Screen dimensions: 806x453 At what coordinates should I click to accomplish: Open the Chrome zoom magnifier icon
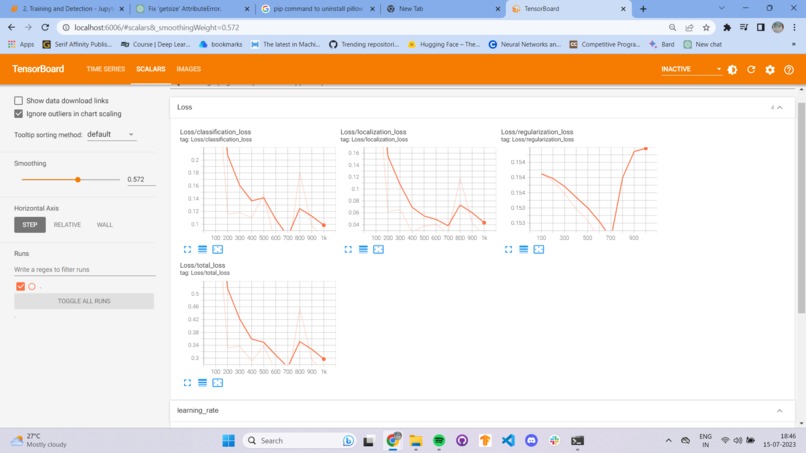point(672,27)
